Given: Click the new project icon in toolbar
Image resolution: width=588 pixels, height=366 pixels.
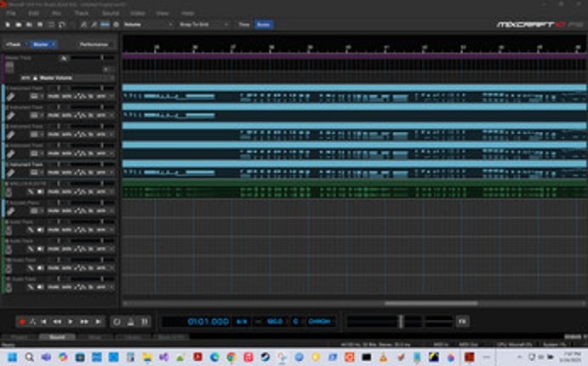Looking at the screenshot, I should coord(8,25).
